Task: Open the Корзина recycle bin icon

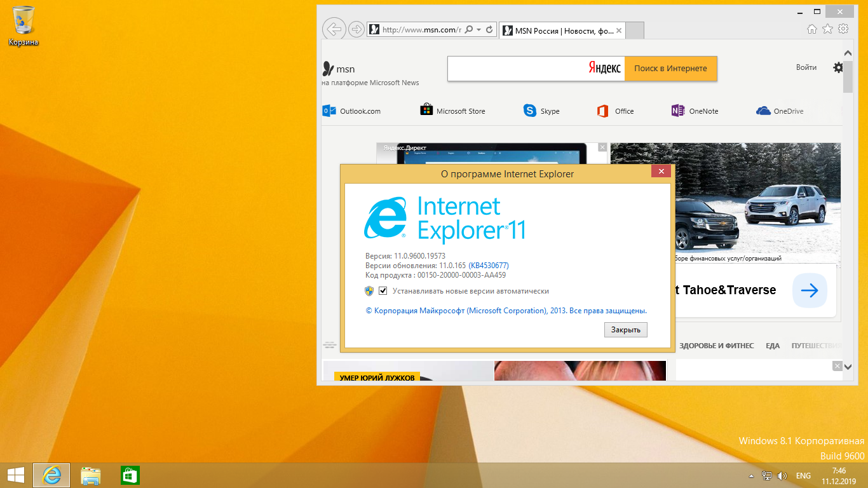Action: click(x=24, y=25)
